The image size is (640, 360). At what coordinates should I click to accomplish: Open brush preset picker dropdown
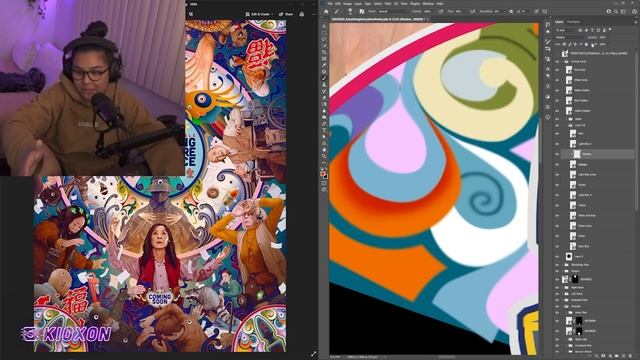pos(351,11)
